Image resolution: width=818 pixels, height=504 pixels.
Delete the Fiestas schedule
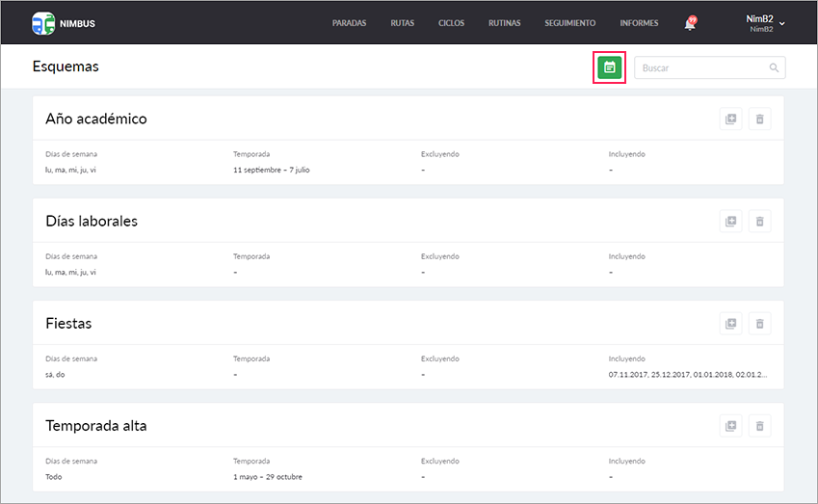coord(759,324)
